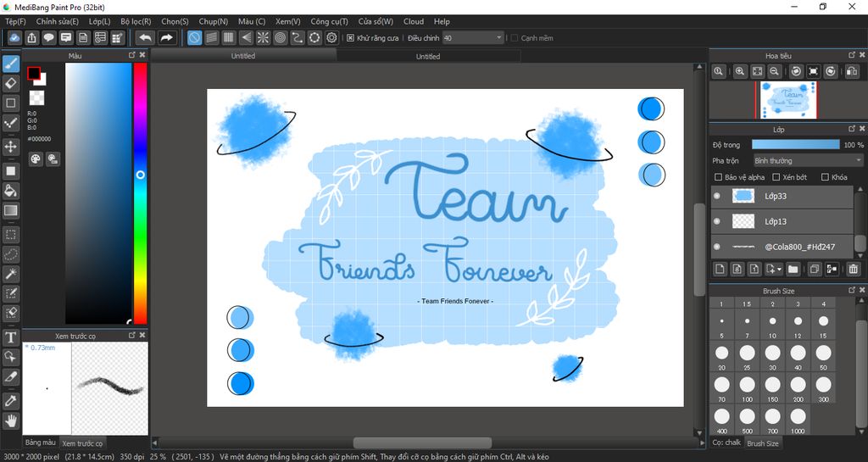The height and width of the screenshot is (462, 868).
Task: Create a new blank layer
Action: click(720, 269)
